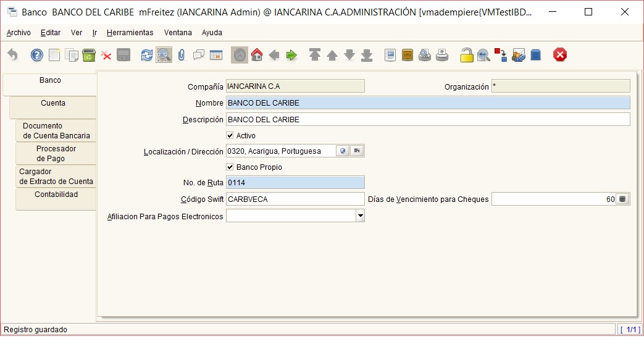Go to main menu with house icon
This screenshot has width=644, height=352.
pyautogui.click(x=257, y=54)
